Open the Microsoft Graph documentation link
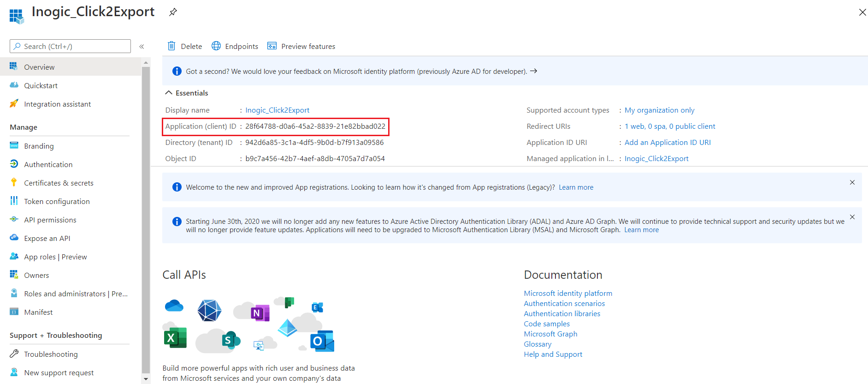 pos(550,334)
